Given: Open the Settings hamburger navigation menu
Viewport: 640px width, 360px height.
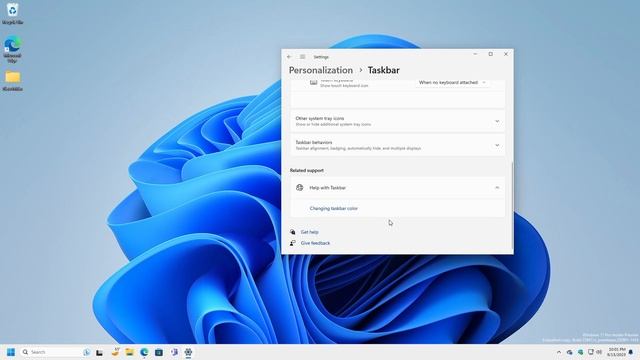Looking at the screenshot, I should (302, 57).
